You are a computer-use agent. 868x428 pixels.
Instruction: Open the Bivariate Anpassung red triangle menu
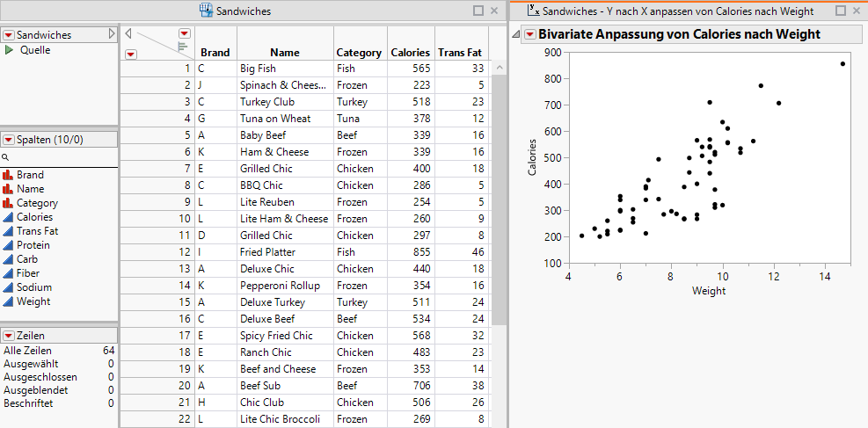530,34
